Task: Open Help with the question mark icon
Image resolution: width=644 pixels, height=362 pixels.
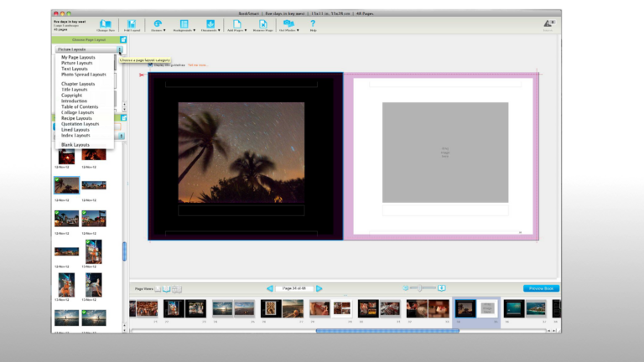Action: (x=313, y=25)
